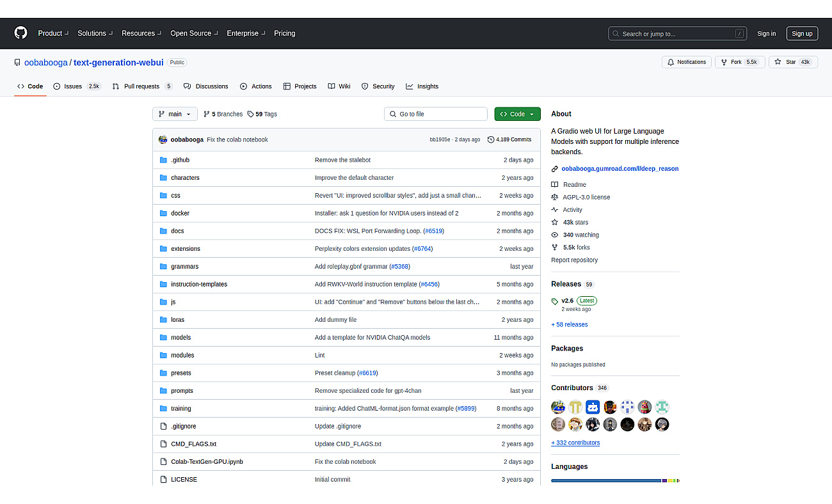
Task: Open the + 332 contributors link
Action: (575, 443)
